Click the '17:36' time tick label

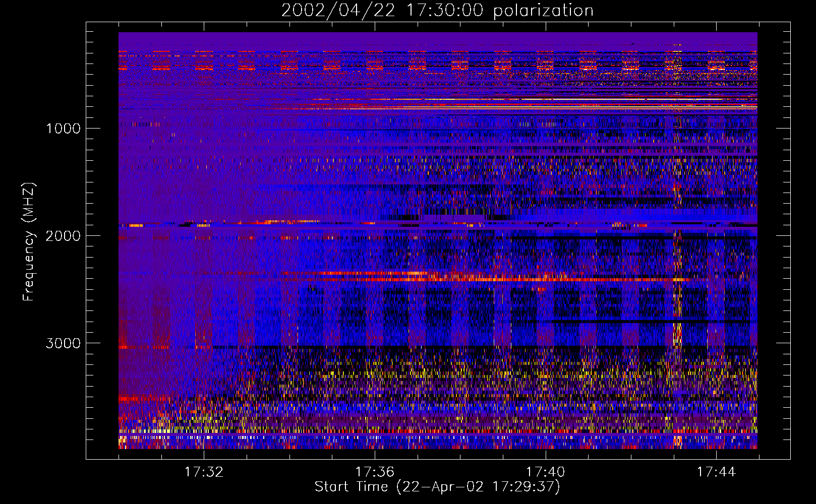[375, 472]
